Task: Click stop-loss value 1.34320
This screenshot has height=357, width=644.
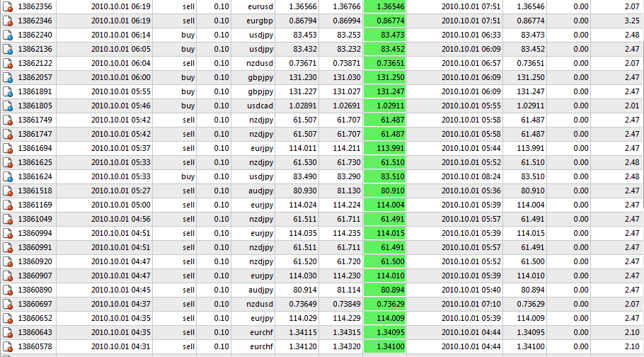Action: 347,346
